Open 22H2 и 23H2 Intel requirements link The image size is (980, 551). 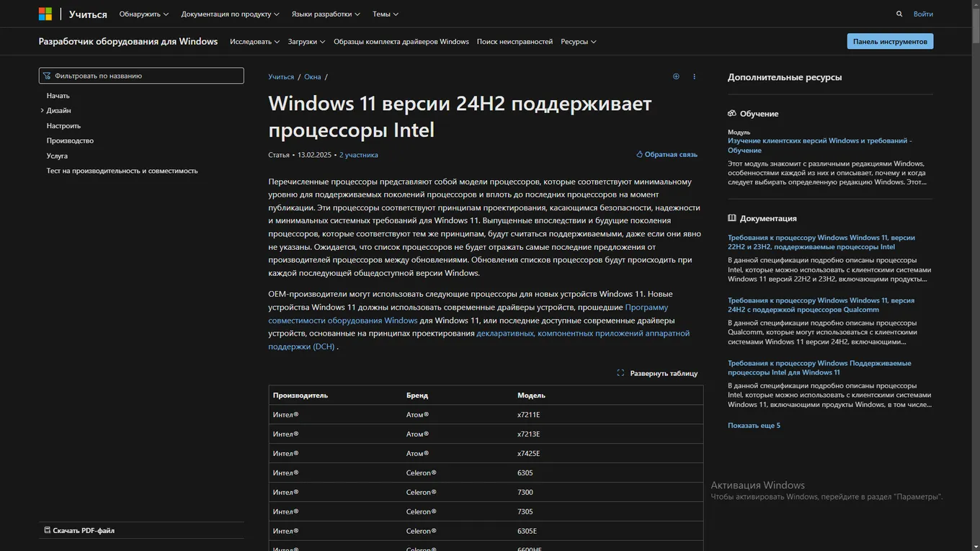[821, 242]
